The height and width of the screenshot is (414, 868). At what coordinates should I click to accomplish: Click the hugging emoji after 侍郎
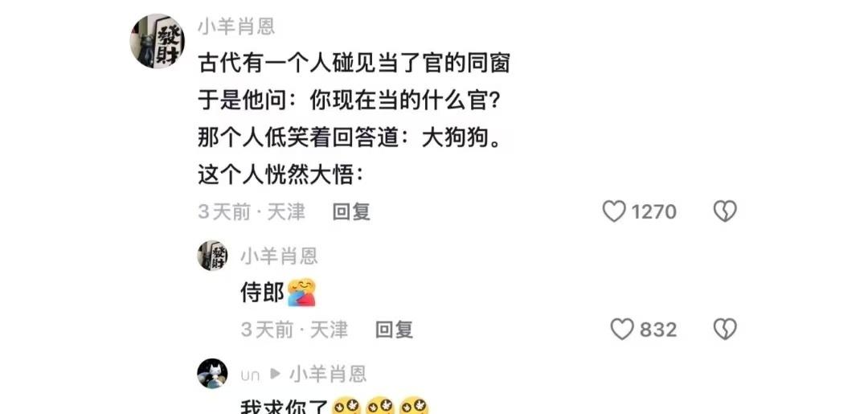point(301,293)
